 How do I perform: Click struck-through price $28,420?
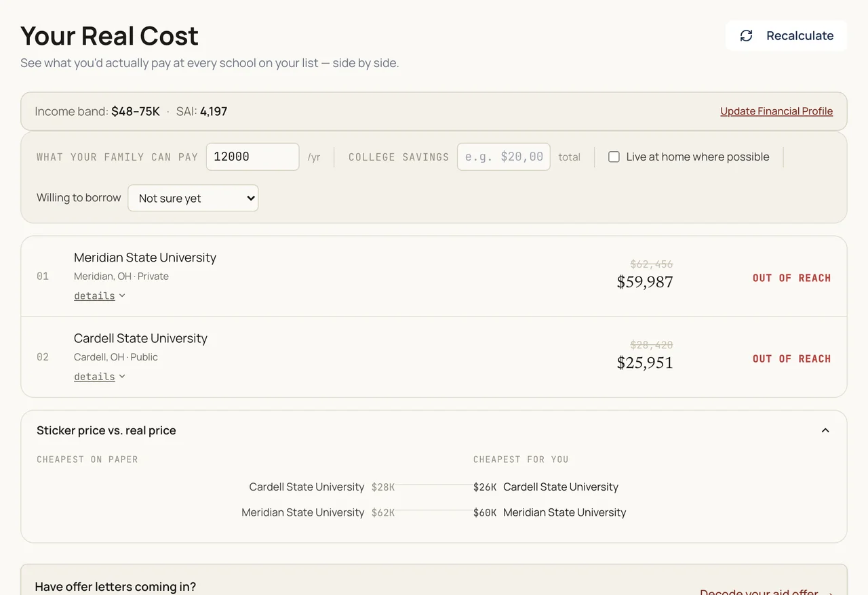point(652,344)
